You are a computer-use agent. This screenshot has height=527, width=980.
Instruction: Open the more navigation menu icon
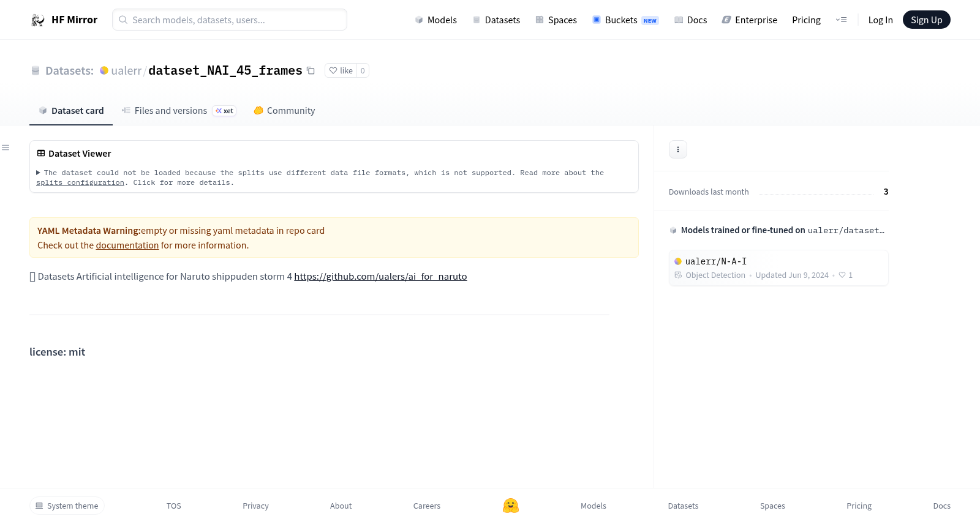(x=841, y=20)
